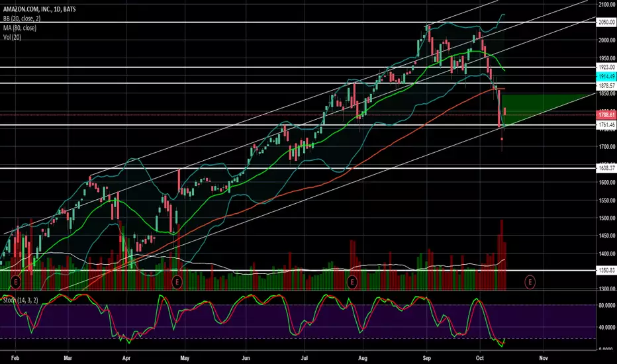Click the red 1788.61 current price label
The height and width of the screenshot is (364, 617).
pos(606,115)
